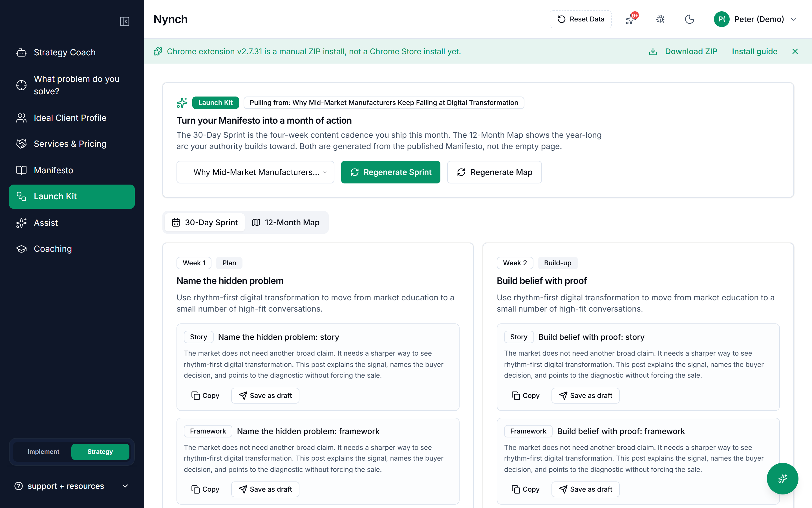Open the Why Mid-Market Manufacturers dropdown
812x508 pixels.
point(255,172)
